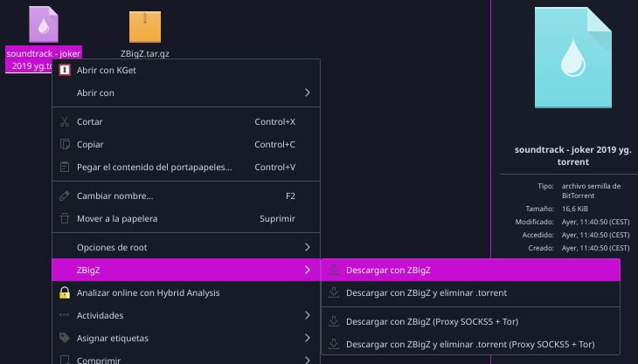Click the clipboard paste icon
This screenshot has height=364, width=638.
pyautogui.click(x=65, y=167)
